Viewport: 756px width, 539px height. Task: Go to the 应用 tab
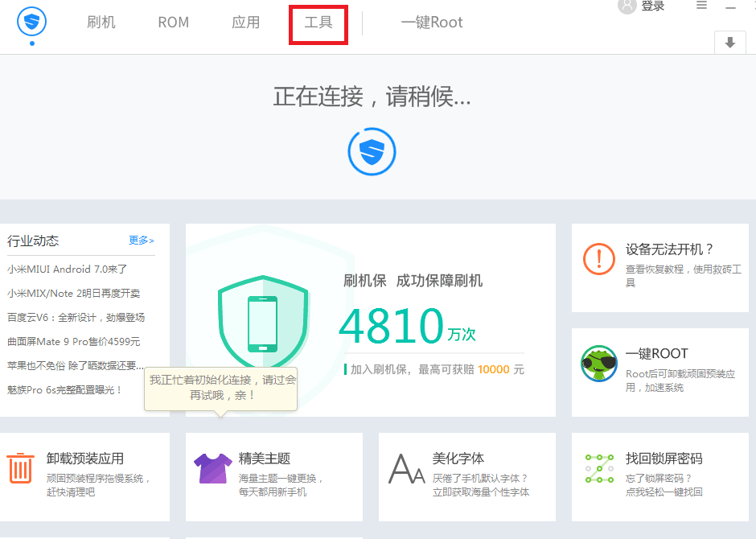[x=246, y=23]
